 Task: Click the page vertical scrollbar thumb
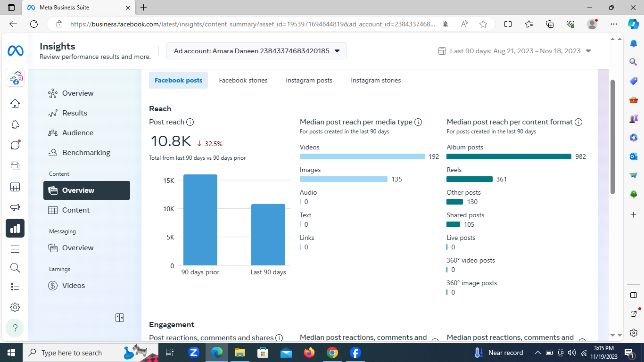(612, 137)
